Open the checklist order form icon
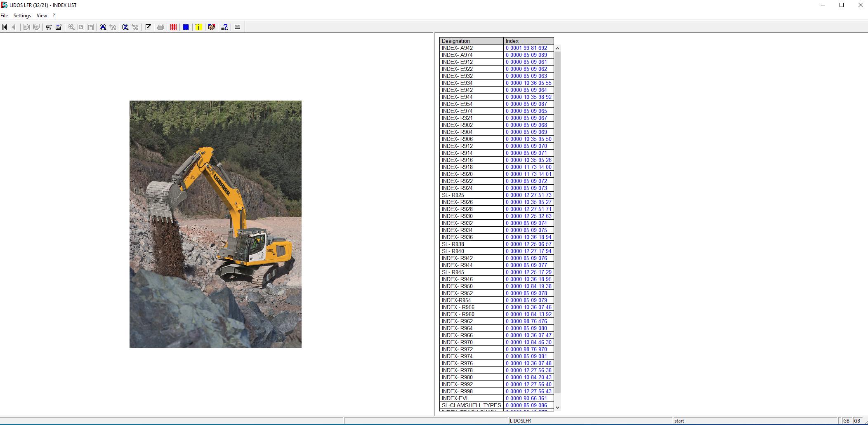Screen dimensions: 868x425 (59, 27)
